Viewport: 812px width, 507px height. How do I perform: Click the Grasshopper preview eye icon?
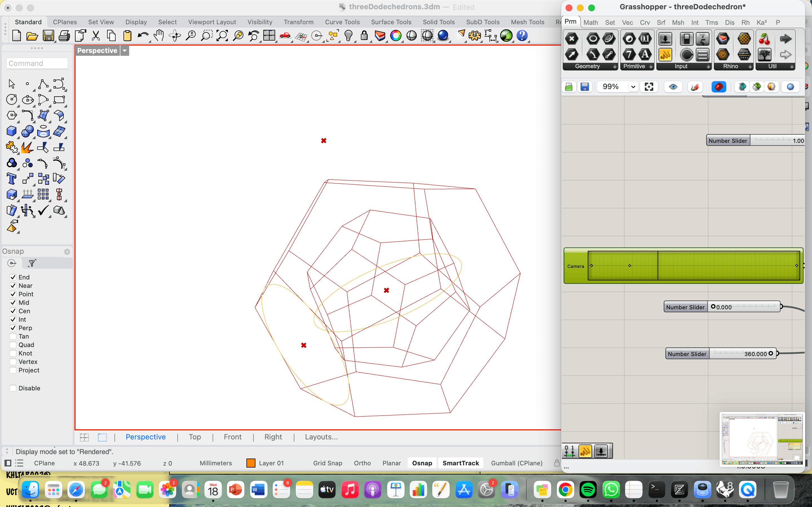(673, 87)
